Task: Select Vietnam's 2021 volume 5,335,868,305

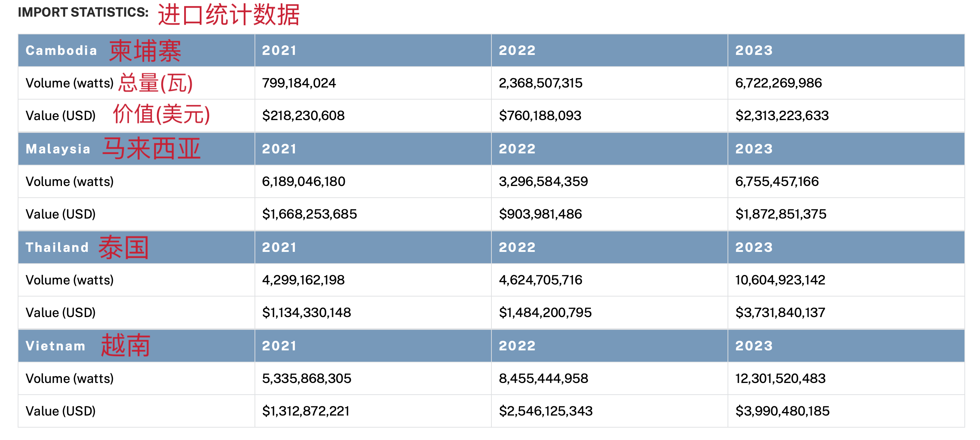Action: pos(306,378)
